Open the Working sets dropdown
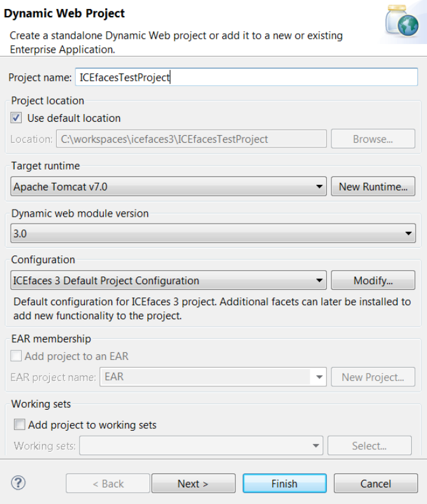This screenshot has width=427, height=504. pyautogui.click(x=316, y=446)
